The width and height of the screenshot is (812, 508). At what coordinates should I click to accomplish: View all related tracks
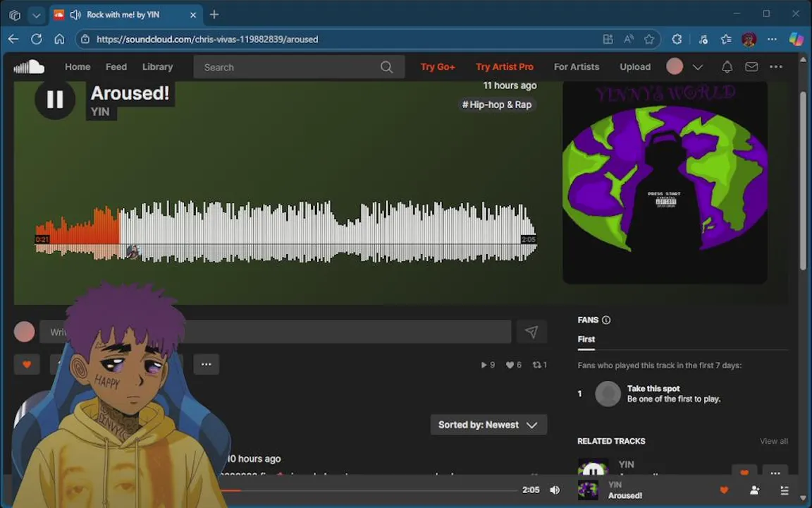[774, 441]
